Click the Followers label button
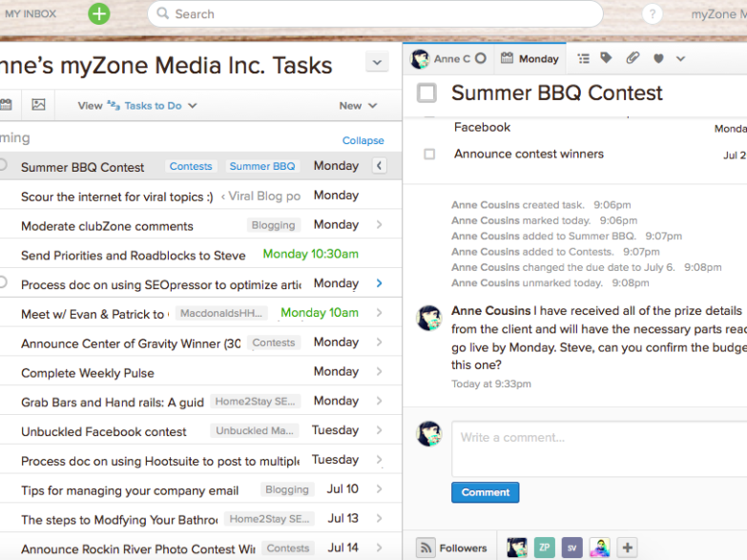The width and height of the screenshot is (747, 560). (463, 549)
